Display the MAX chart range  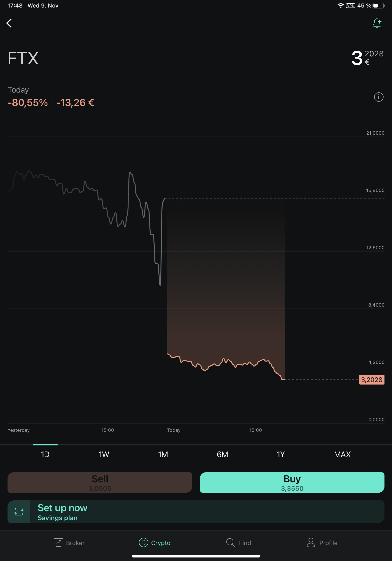342,455
